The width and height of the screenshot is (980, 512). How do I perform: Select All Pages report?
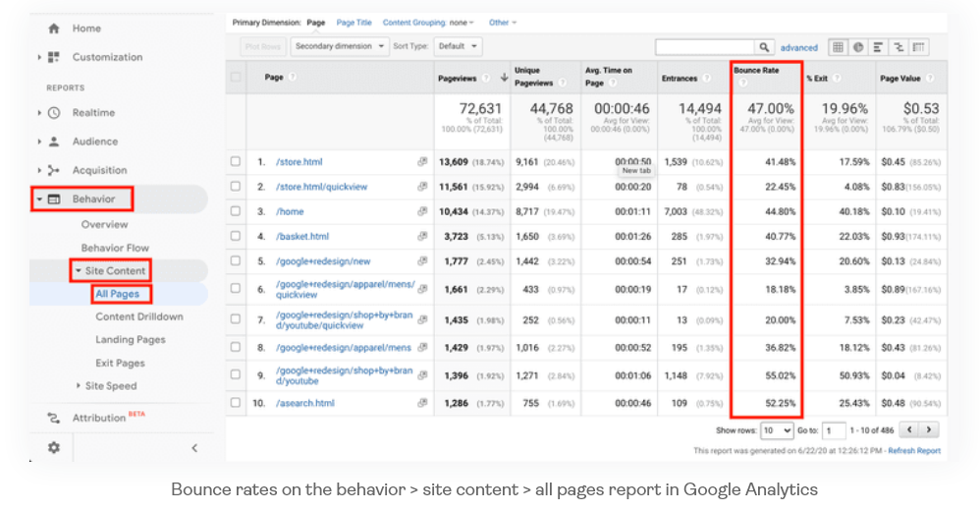(117, 294)
